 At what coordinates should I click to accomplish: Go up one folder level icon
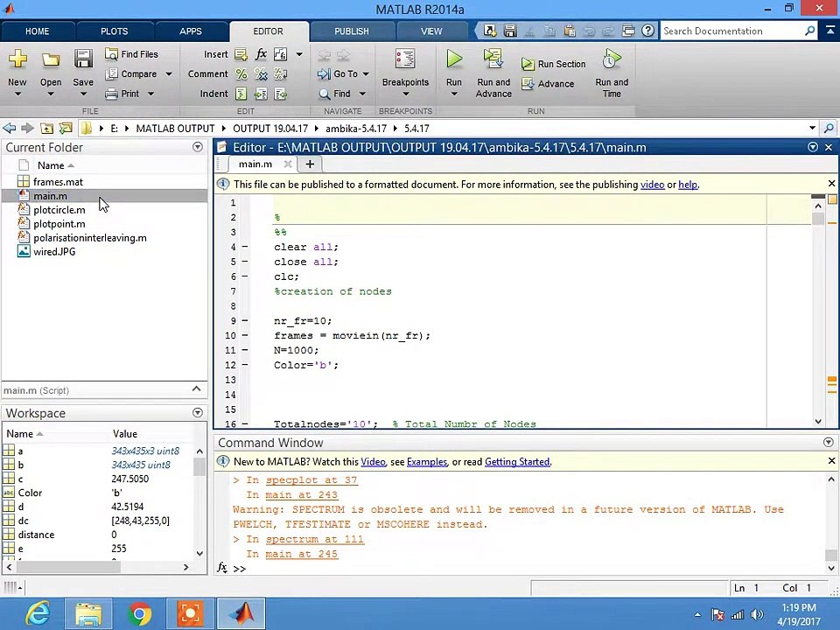[x=47, y=129]
